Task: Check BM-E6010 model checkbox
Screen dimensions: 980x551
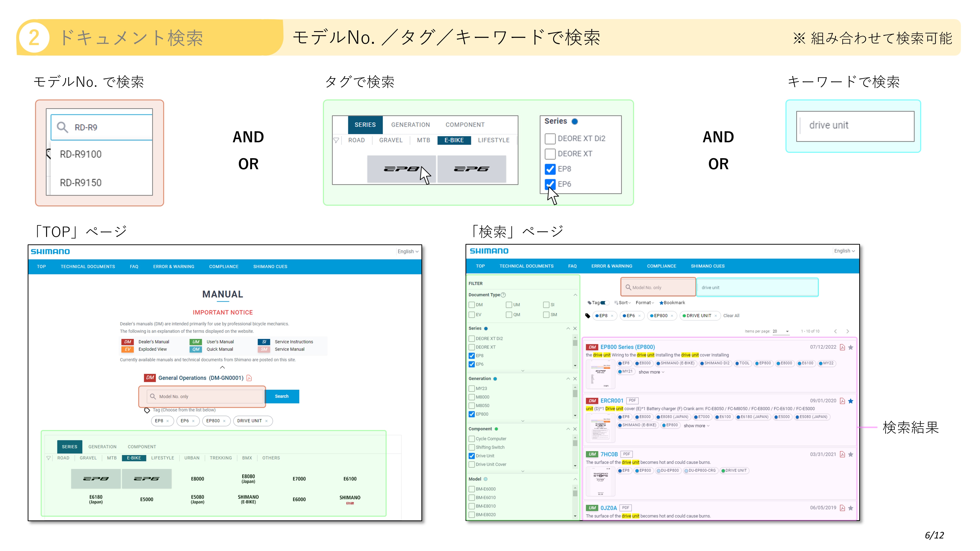Action: [472, 497]
